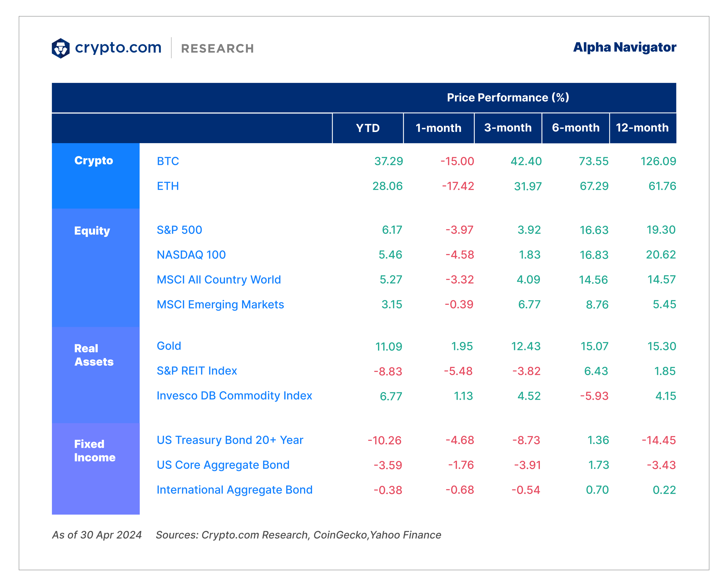Select the 3-month column header

point(508,128)
